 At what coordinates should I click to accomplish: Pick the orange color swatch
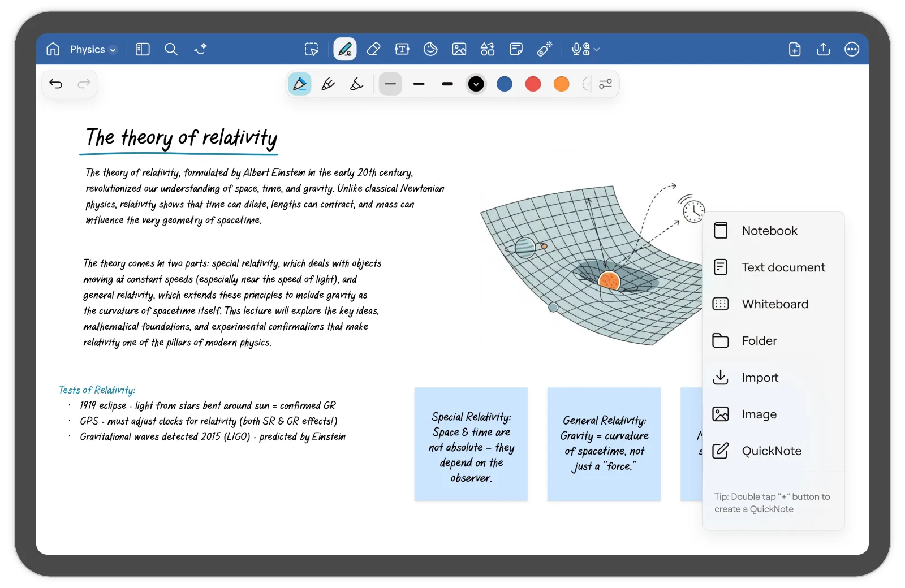[562, 84]
